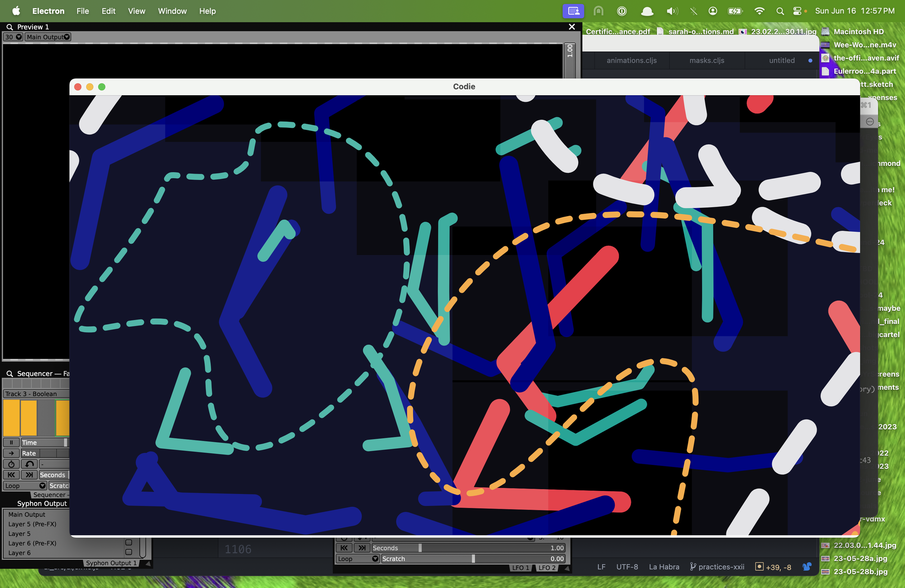Click the UTF-8 encoding selector

pos(627,567)
